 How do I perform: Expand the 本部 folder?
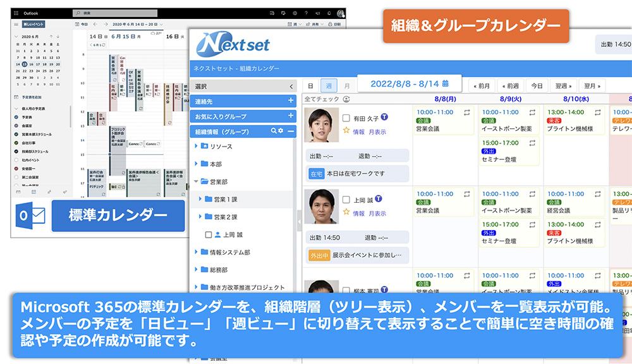[197, 164]
